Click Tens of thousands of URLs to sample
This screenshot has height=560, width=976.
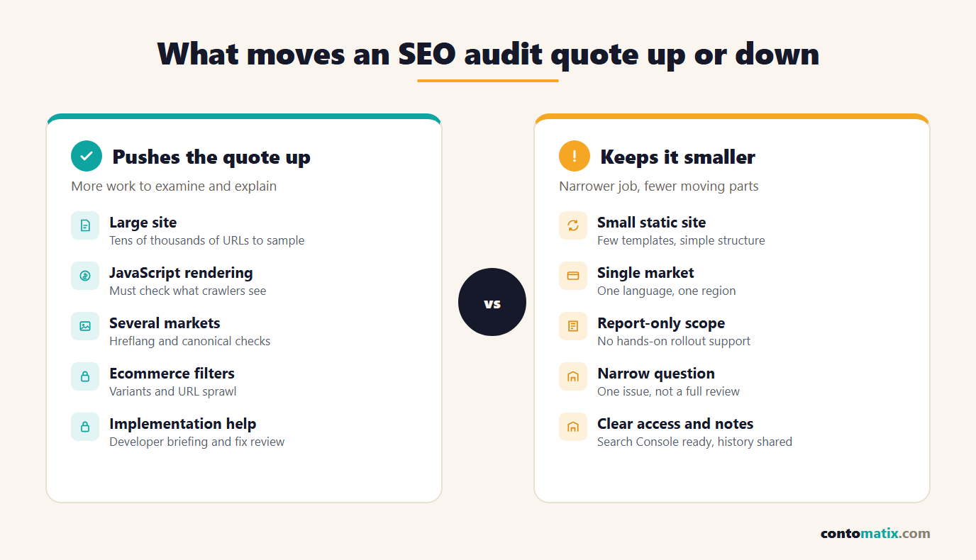coord(207,240)
